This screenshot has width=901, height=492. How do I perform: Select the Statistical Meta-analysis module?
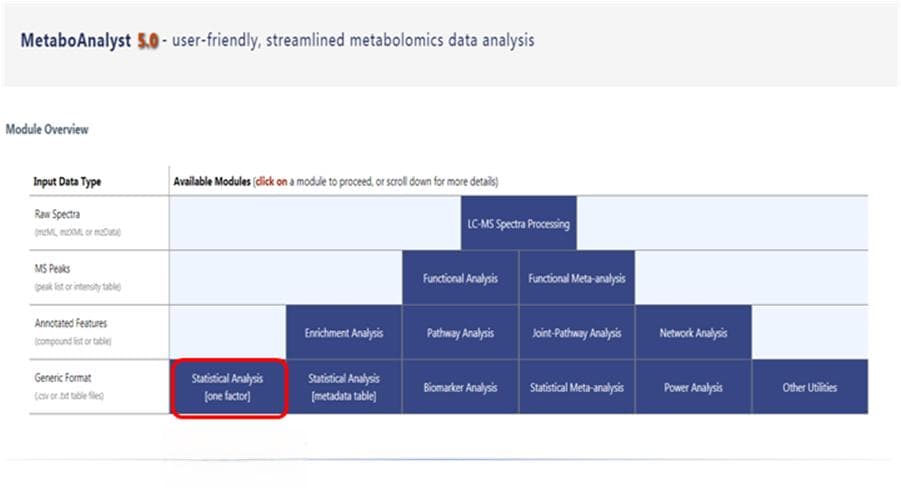[577, 387]
